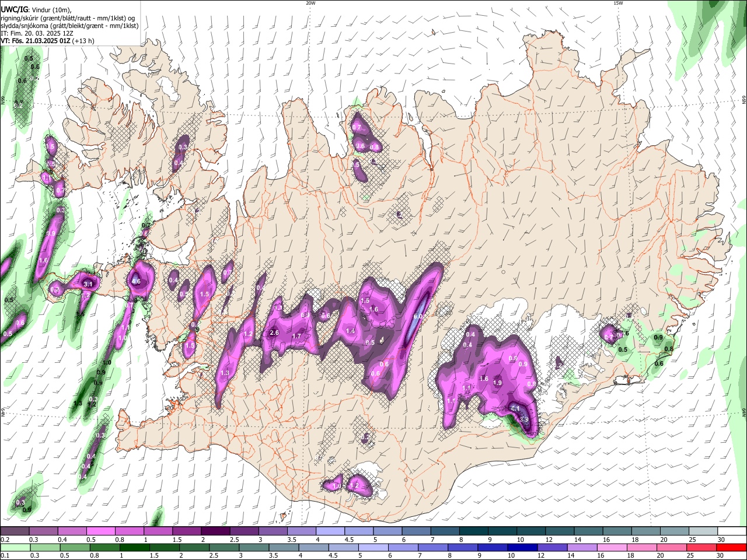Click the '4.6' precipitation value on the map
The width and height of the screenshot is (747, 560).
tap(136, 281)
